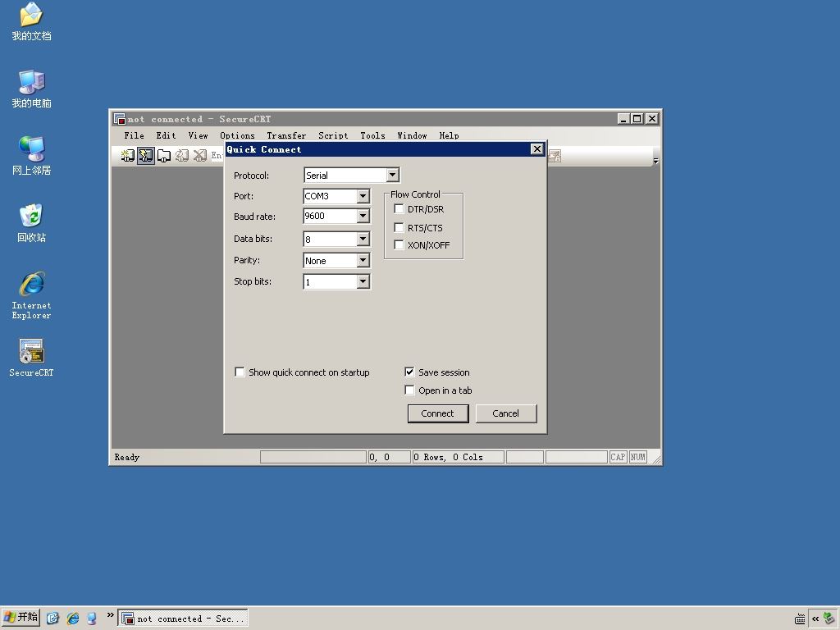Enable XON/XOFF flow control
This screenshot has width=840, height=630.
(x=399, y=244)
